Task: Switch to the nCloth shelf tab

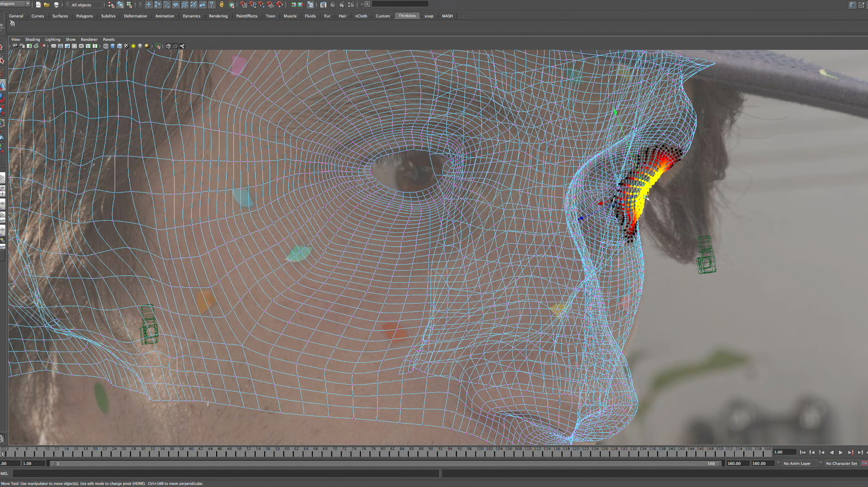Action: pyautogui.click(x=361, y=16)
